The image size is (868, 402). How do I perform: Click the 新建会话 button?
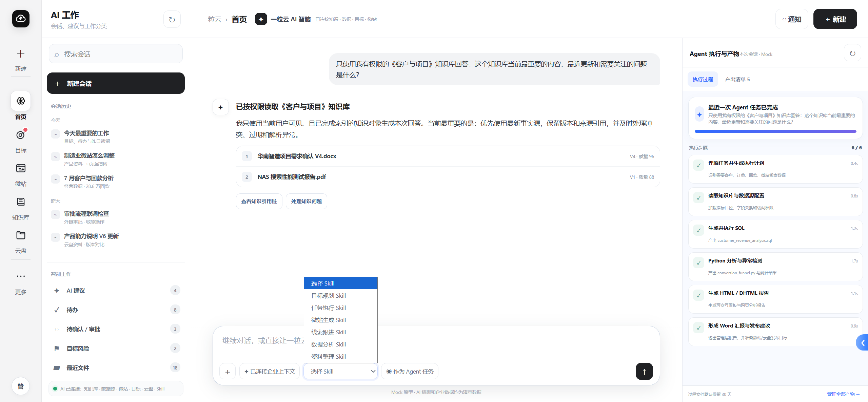tap(116, 83)
